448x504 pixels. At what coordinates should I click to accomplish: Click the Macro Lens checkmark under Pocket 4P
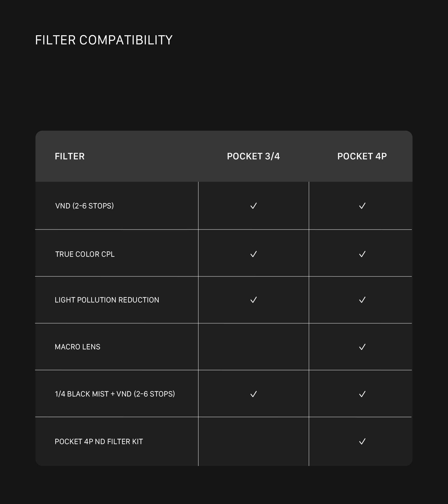point(362,347)
